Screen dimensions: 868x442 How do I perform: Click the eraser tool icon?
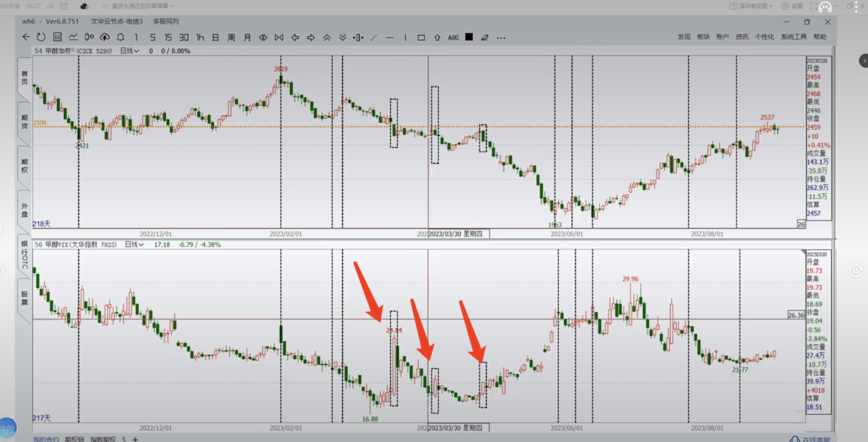pyautogui.click(x=485, y=38)
